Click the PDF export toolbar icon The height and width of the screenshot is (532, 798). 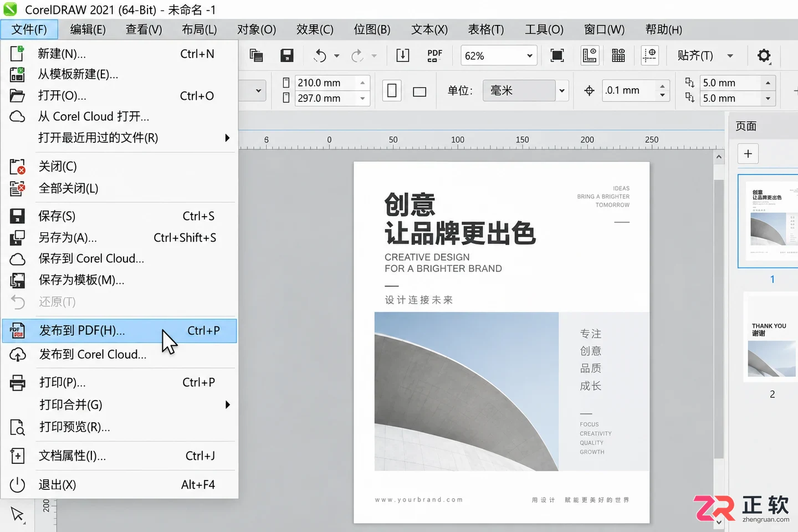[435, 55]
